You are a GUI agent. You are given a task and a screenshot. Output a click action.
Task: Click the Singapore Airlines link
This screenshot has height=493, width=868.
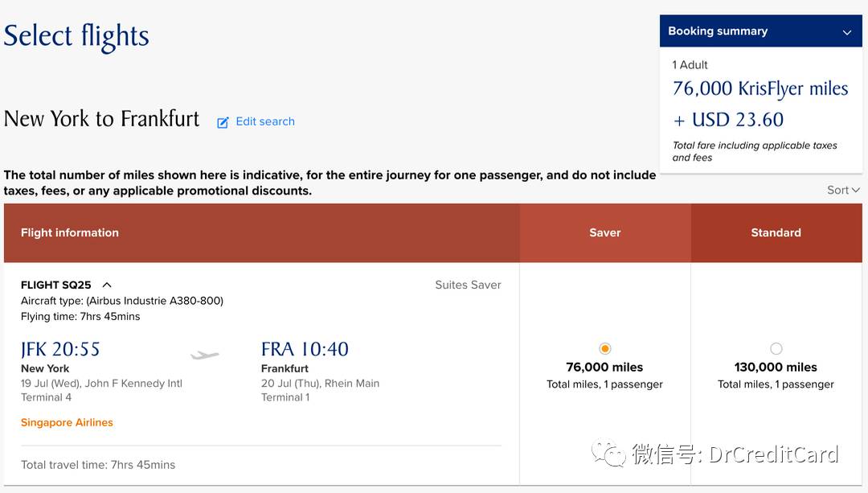click(x=67, y=422)
